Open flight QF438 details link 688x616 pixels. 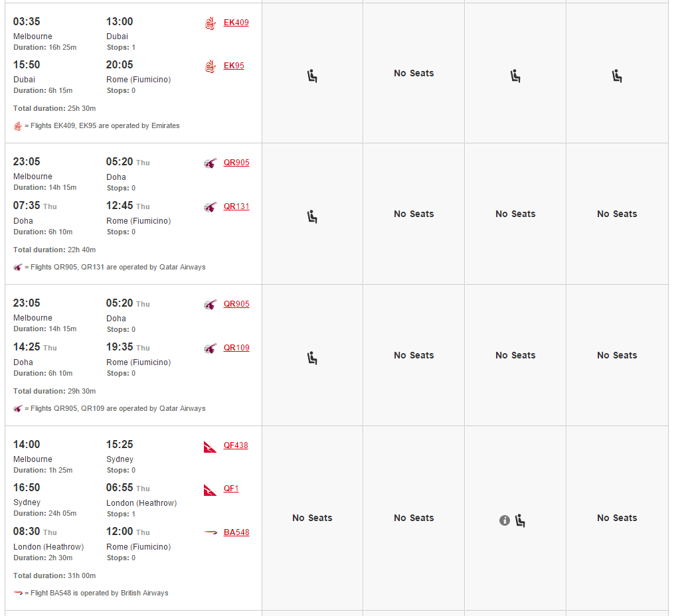click(236, 445)
